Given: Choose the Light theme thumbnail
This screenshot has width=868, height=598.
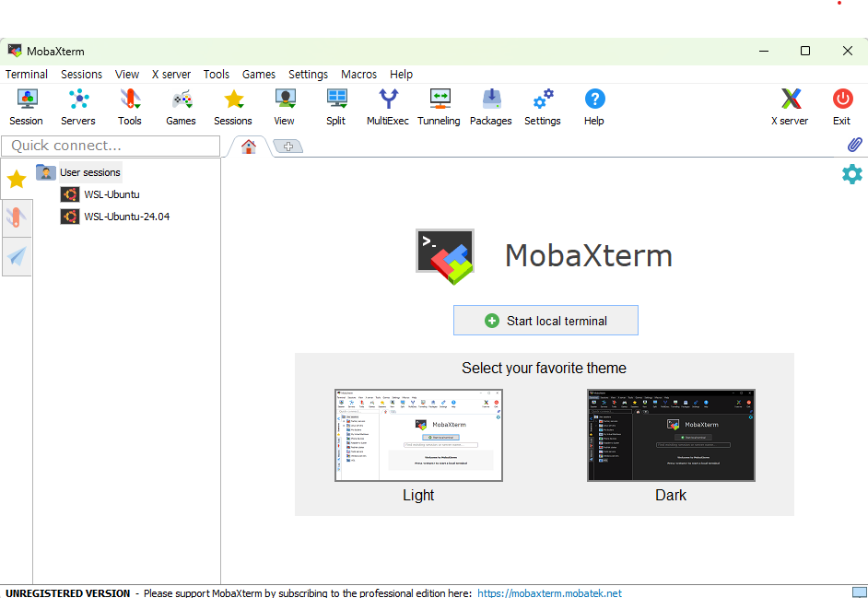Looking at the screenshot, I should [418, 435].
